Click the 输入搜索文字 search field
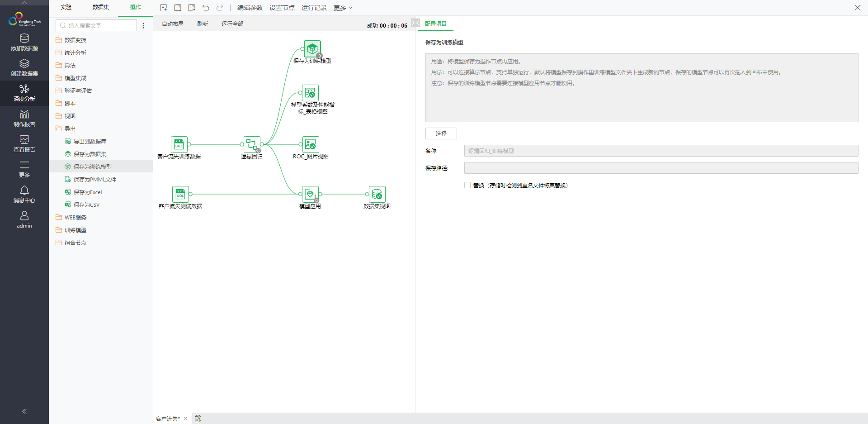Screen dimensions: 868x424 point(96,25)
